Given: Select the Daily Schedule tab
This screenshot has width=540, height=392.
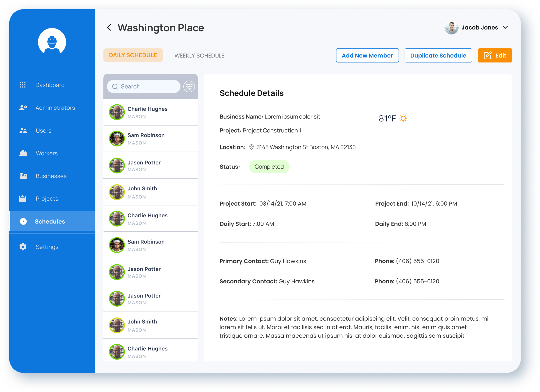Looking at the screenshot, I should pos(133,55).
